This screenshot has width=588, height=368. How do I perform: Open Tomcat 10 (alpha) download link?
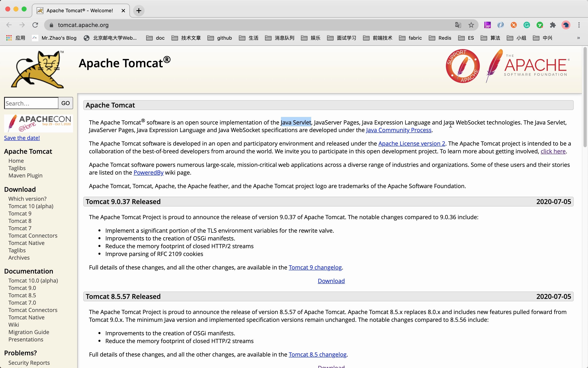pos(31,206)
